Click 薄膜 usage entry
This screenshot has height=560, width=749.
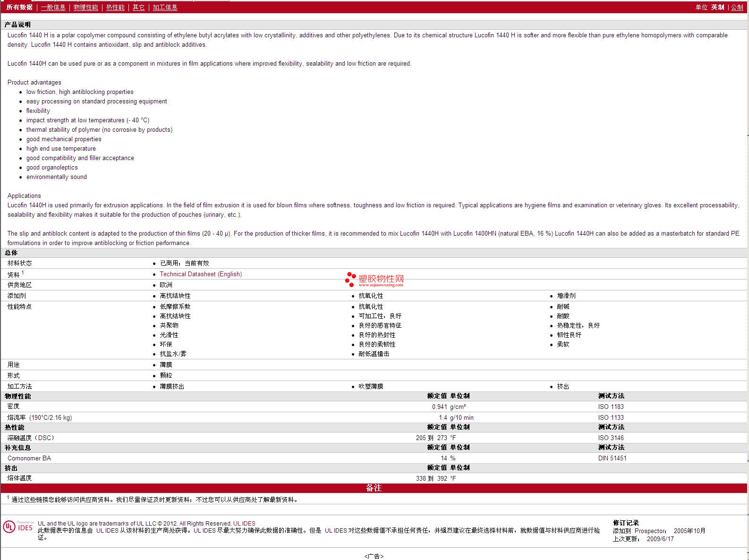click(166, 365)
